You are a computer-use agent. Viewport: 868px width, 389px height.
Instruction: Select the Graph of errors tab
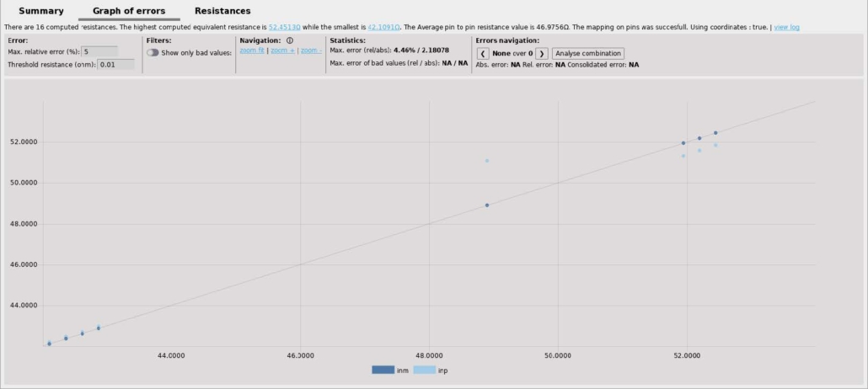coord(129,10)
